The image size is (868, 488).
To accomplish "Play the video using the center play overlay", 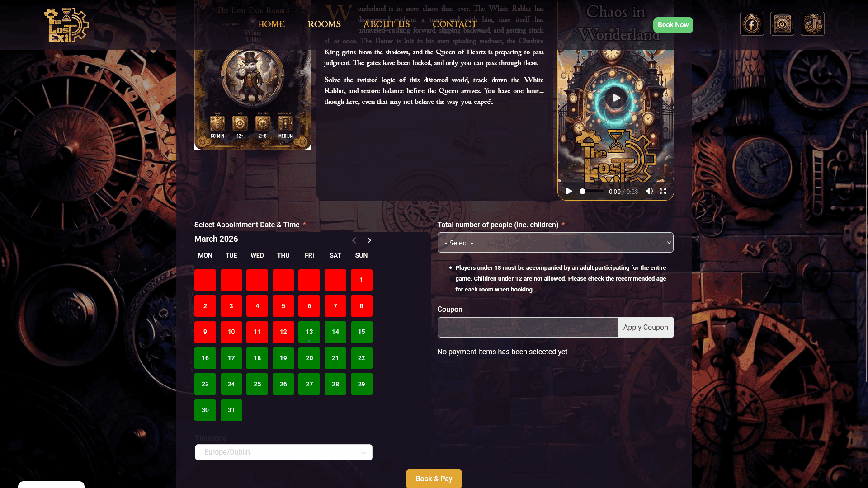I will click(615, 98).
